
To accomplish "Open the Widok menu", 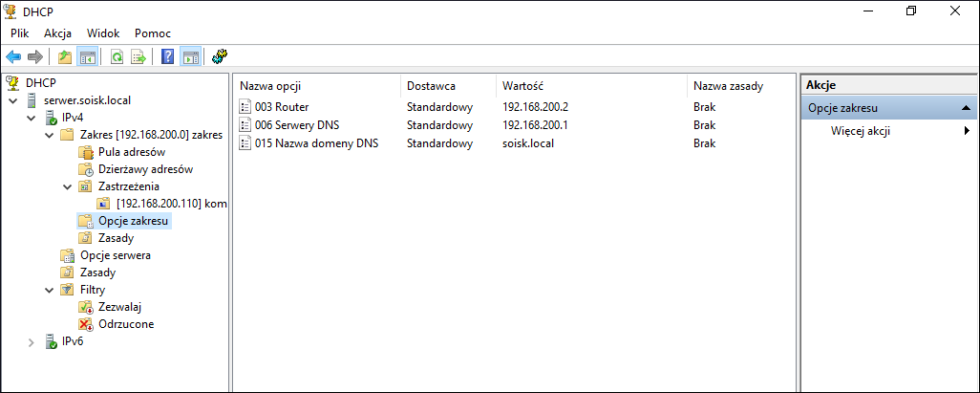I will pyautogui.click(x=103, y=33).
